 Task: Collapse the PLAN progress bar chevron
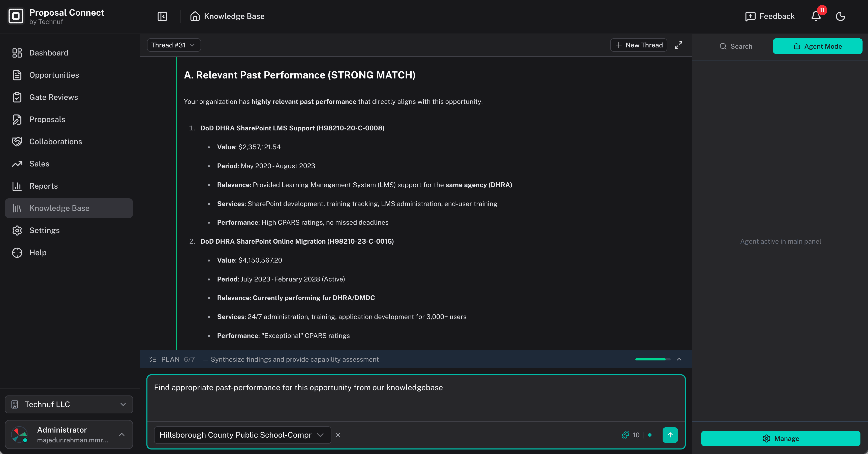(679, 359)
